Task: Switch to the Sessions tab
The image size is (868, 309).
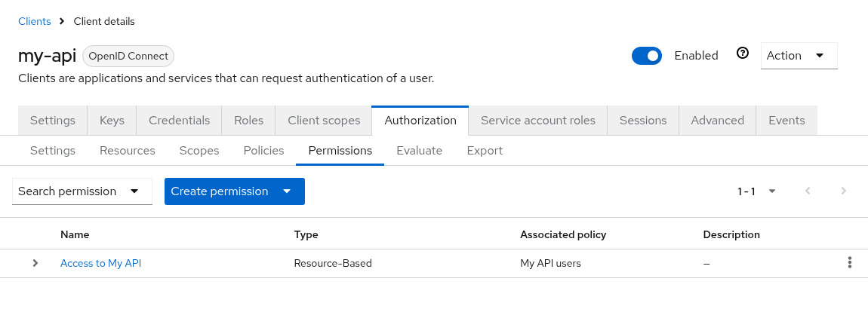Action: tap(642, 121)
